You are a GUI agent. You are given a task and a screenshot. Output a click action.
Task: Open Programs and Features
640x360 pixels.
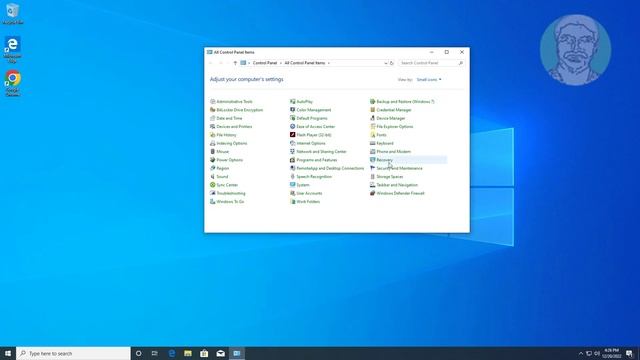[x=313, y=160]
